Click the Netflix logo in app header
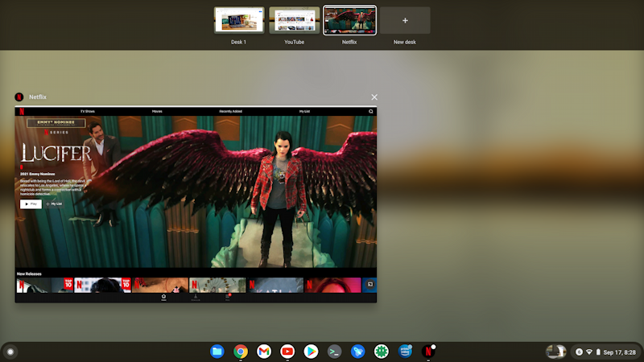Image resolution: width=644 pixels, height=362 pixels. pyautogui.click(x=22, y=111)
